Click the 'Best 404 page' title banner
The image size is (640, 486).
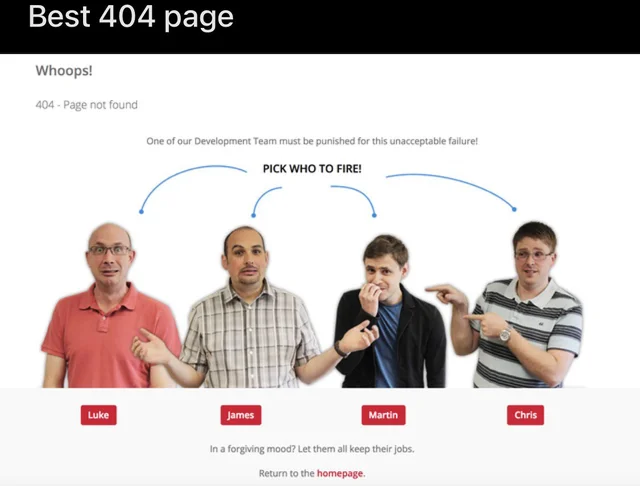pos(131,17)
